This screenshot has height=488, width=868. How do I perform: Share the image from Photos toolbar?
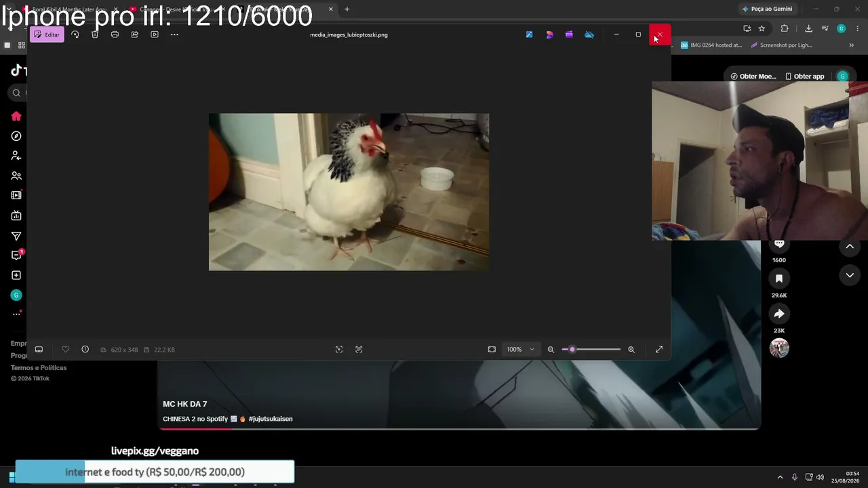(134, 35)
